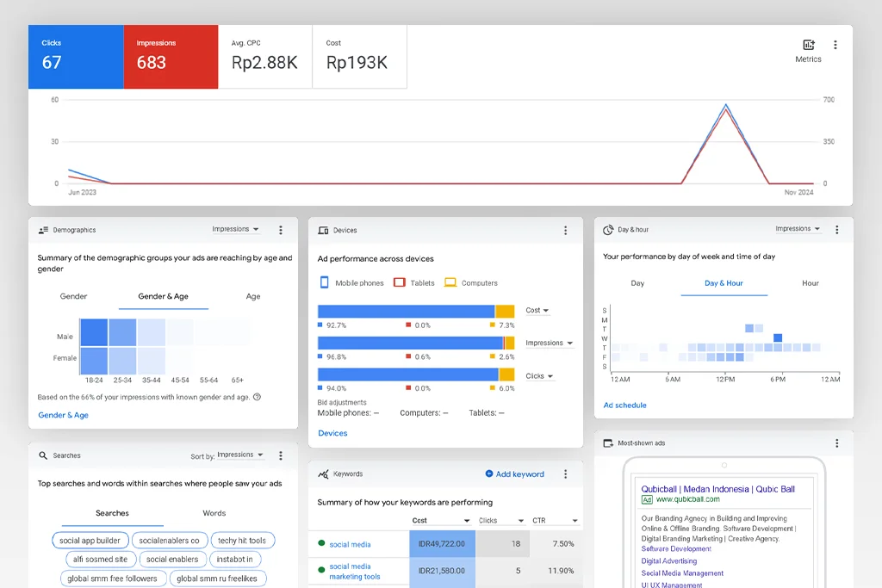Open the Clicks dropdown in Devices card
Screen dimensions: 882x588
coord(539,376)
